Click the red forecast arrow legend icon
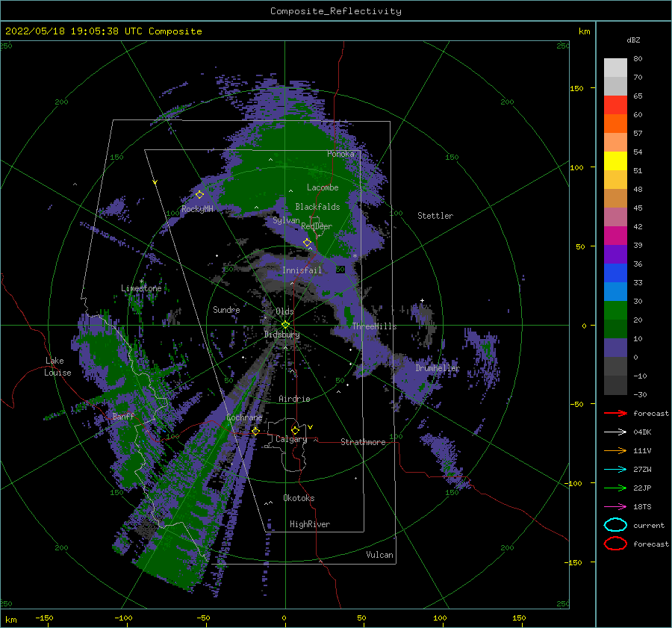 615,413
